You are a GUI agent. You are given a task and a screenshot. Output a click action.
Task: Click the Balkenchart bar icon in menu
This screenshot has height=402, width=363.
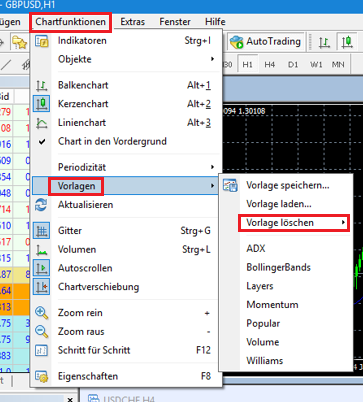pos(42,86)
